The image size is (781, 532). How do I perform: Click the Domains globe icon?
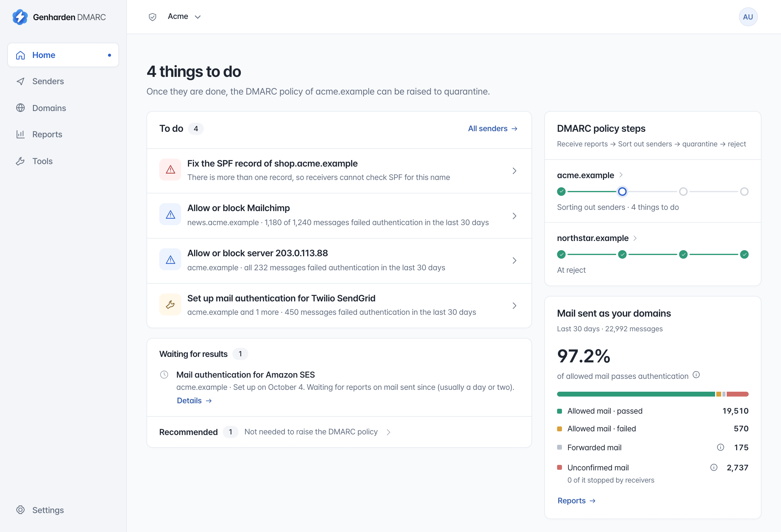point(20,108)
